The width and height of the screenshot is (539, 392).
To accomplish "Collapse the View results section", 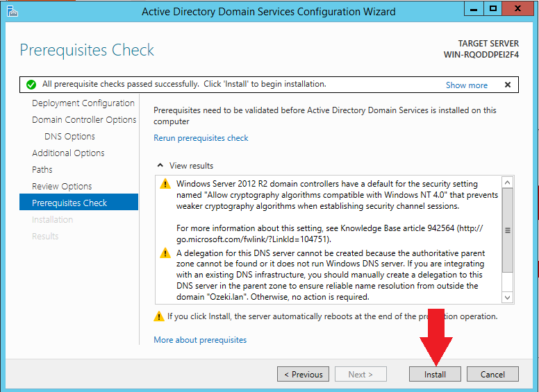I will (161, 166).
